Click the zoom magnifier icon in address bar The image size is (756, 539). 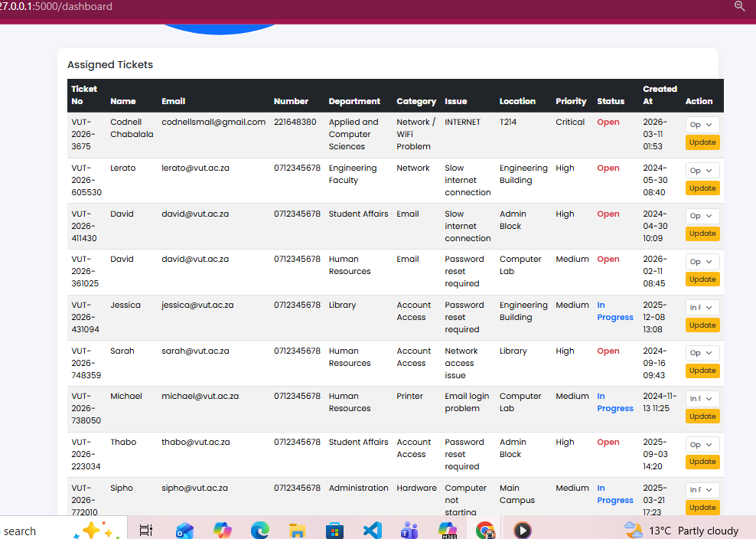click(x=739, y=6)
